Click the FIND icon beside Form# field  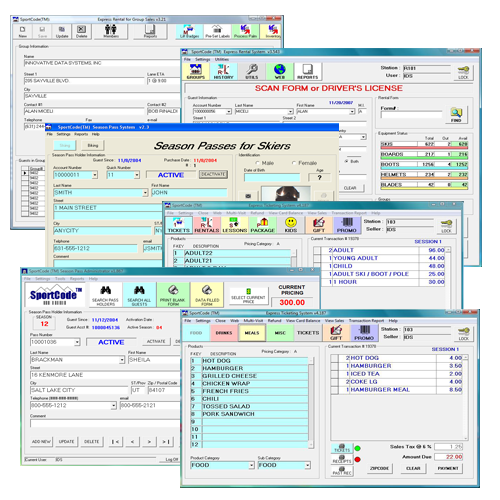coord(456,115)
